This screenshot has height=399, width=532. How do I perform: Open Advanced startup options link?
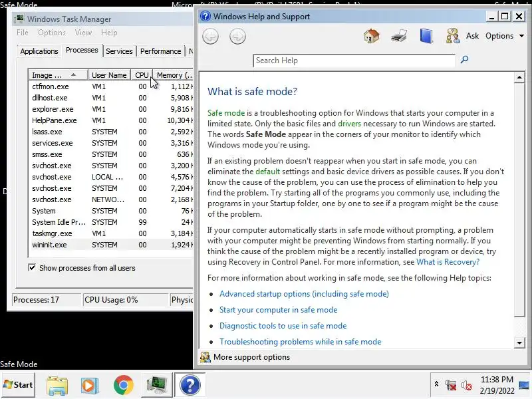pyautogui.click(x=304, y=294)
